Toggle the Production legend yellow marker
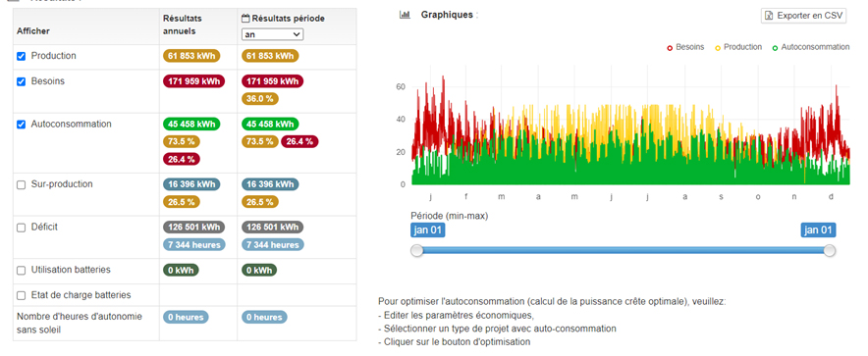 tap(718, 48)
